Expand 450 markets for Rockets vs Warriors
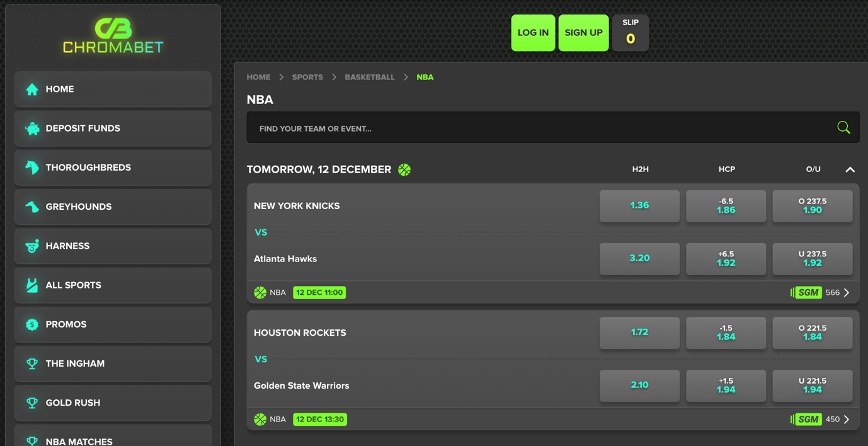Screen dimensions: 868x446 (x=838, y=419)
